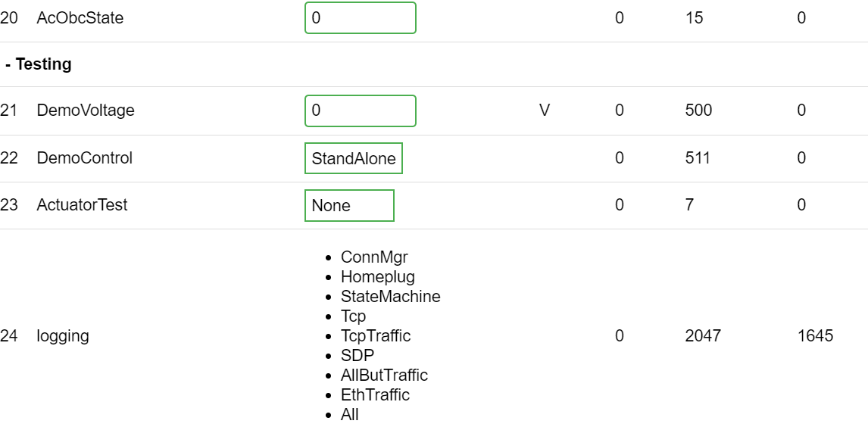Collapse the Testing section header

pyautogui.click(x=39, y=64)
